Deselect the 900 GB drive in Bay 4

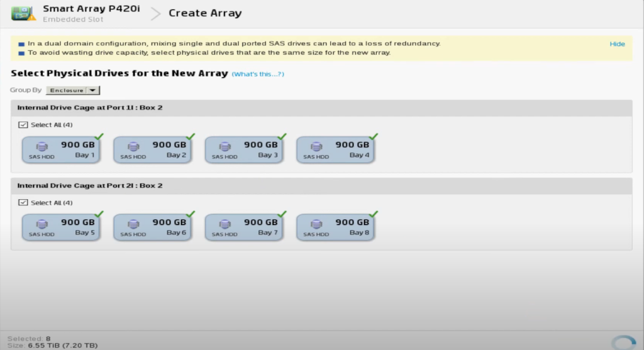click(336, 150)
